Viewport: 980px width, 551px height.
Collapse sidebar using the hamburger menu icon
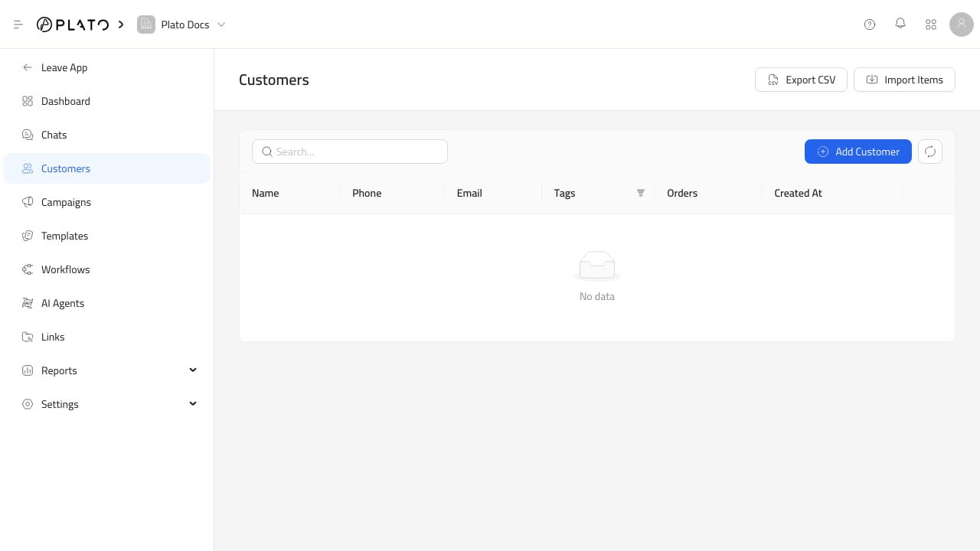[x=18, y=24]
